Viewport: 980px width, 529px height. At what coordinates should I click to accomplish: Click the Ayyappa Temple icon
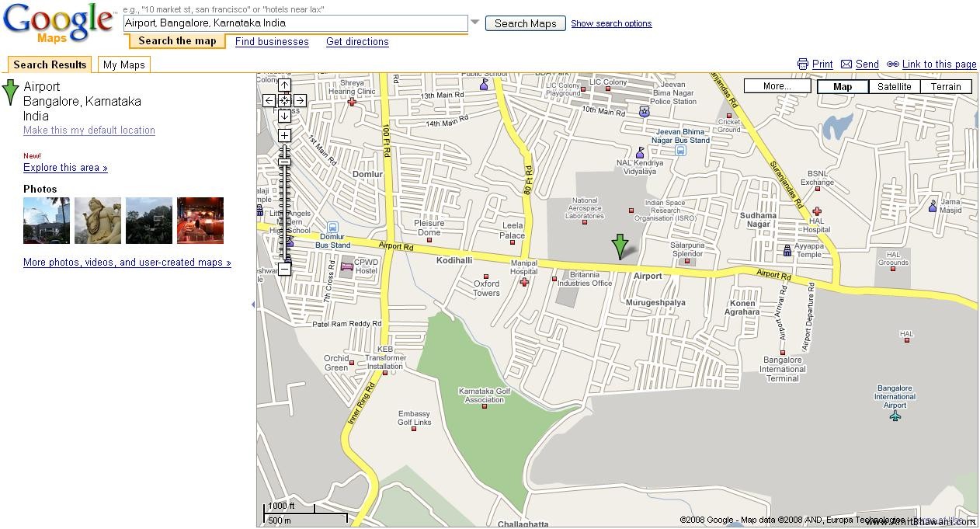pyautogui.click(x=787, y=251)
